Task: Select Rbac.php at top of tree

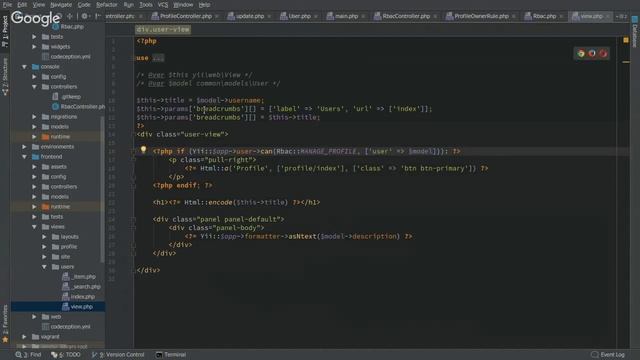Action: [x=68, y=27]
